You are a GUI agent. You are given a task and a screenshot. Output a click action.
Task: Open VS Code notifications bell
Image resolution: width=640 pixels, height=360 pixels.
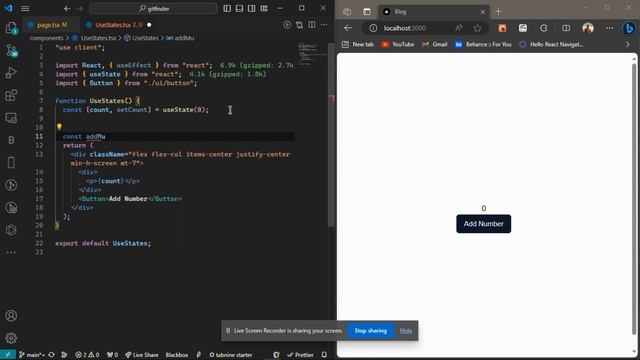click(324, 355)
